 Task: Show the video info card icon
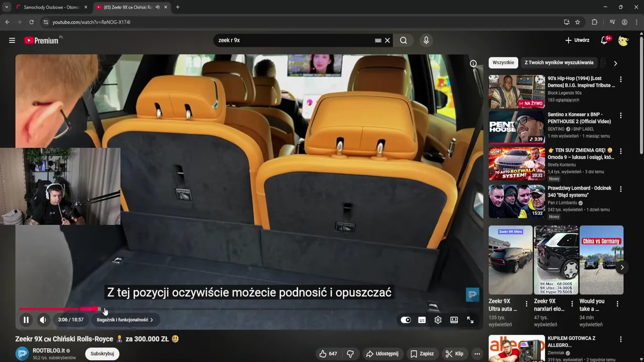tap(473, 63)
